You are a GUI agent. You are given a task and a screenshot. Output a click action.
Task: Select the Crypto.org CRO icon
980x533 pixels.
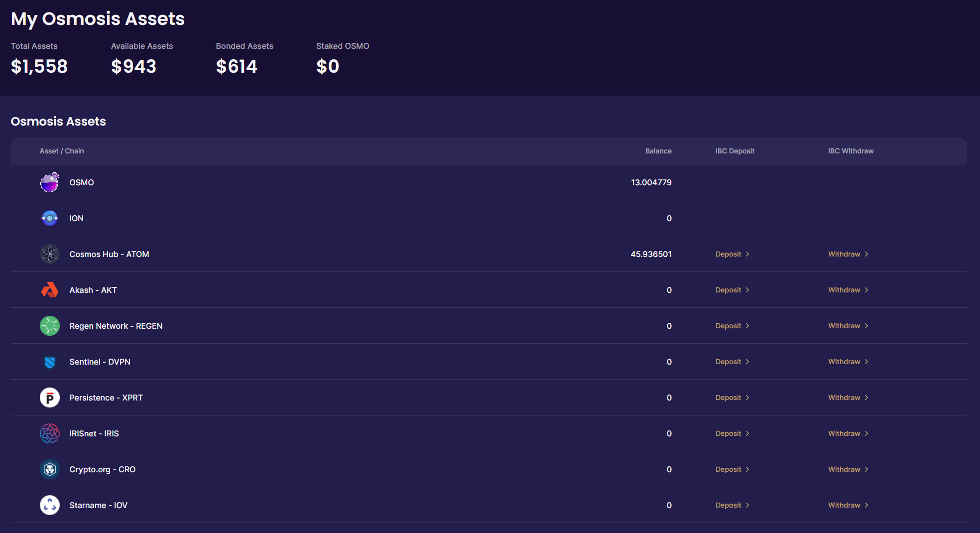point(50,469)
